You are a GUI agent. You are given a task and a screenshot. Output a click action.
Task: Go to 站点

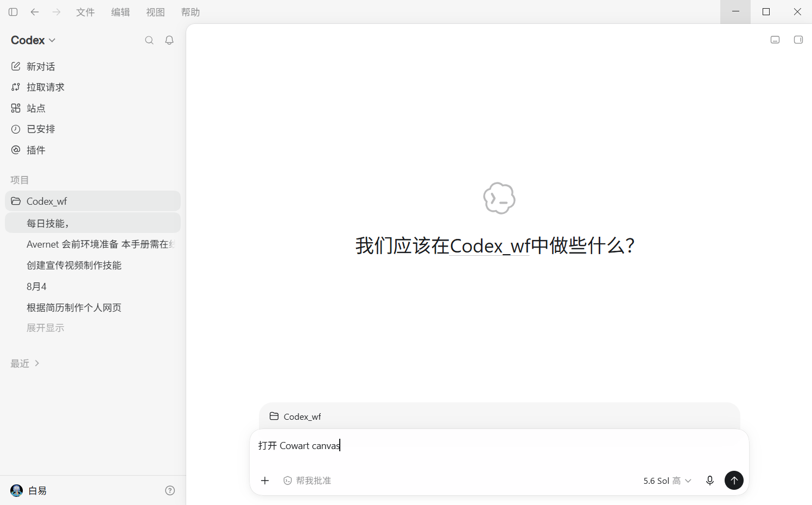tap(93, 108)
